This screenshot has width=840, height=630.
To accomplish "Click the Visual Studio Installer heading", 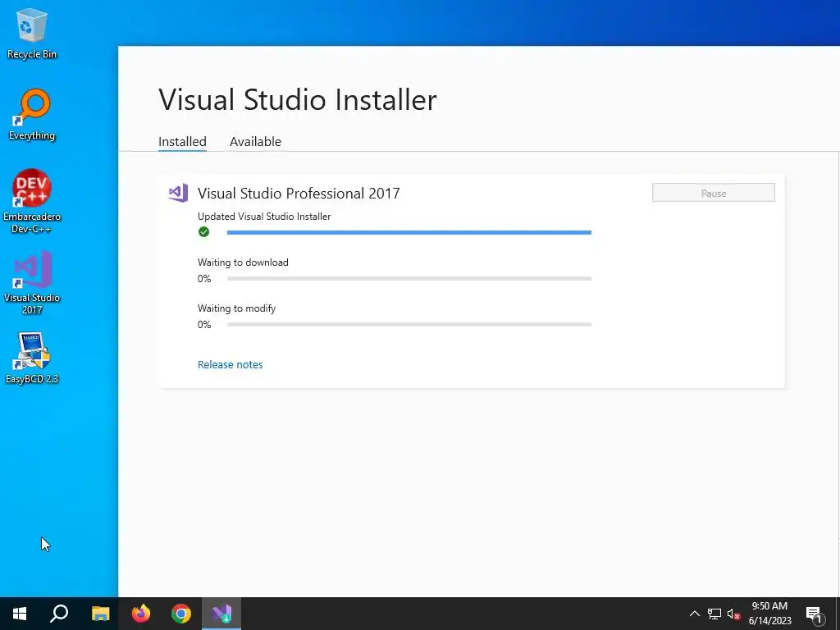I will [297, 99].
